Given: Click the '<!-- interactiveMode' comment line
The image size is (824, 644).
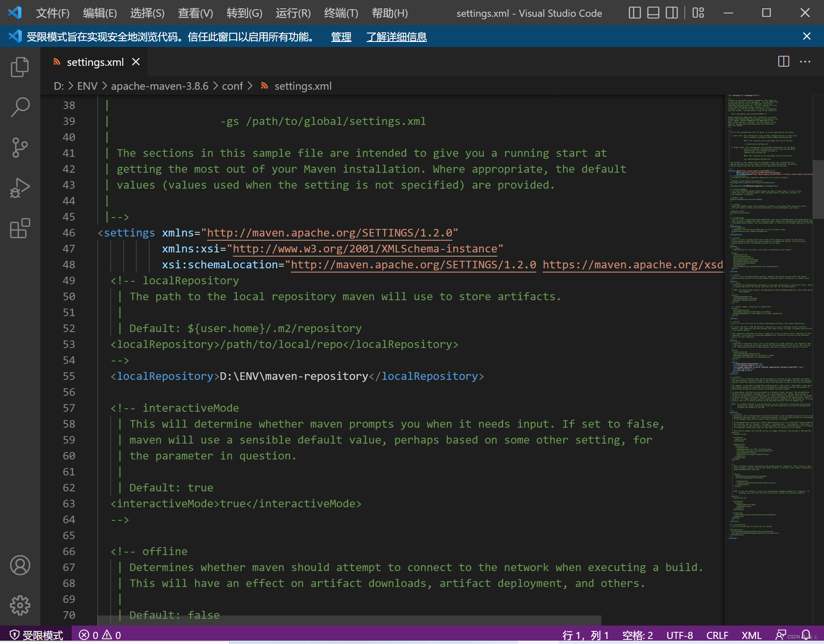Looking at the screenshot, I should 174,408.
